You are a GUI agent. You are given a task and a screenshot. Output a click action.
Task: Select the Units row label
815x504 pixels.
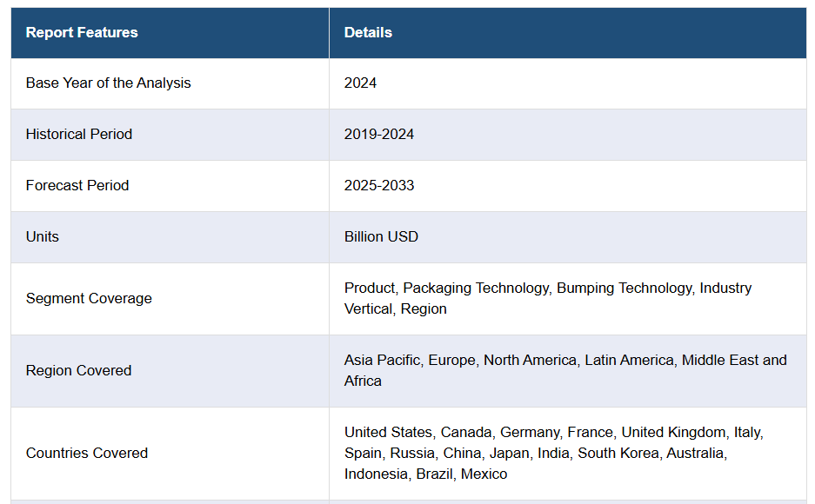point(43,237)
